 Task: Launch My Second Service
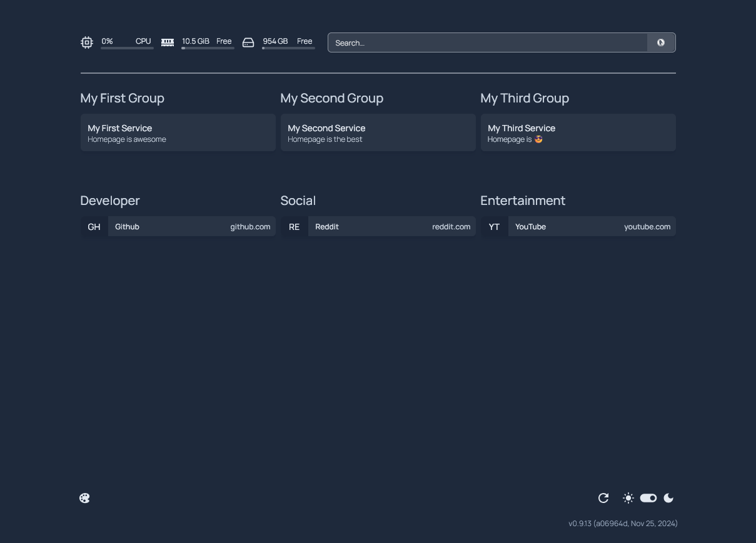pyautogui.click(x=378, y=132)
